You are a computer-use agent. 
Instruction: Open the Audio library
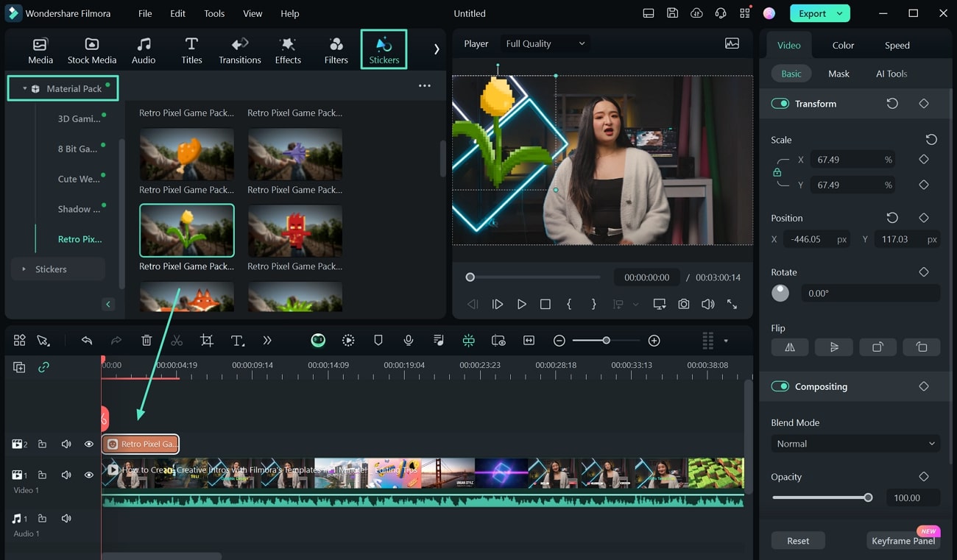click(x=144, y=50)
